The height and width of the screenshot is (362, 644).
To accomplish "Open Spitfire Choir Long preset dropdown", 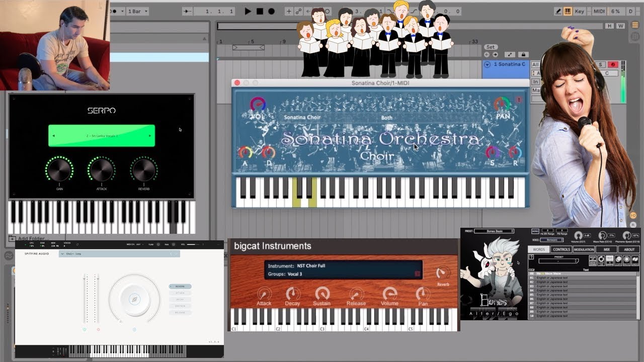I will point(119,254).
